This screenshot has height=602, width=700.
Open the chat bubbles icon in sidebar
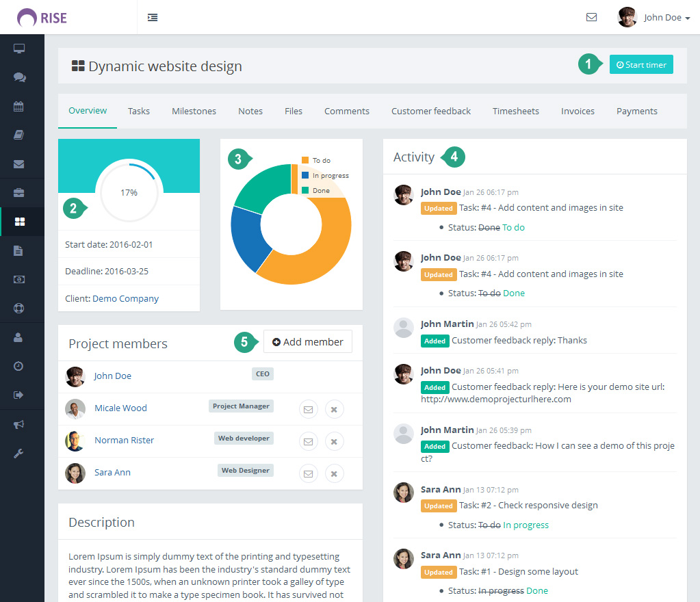[19, 77]
